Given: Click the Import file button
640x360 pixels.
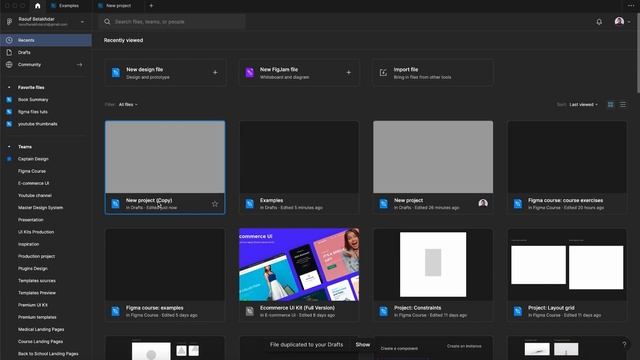Looking at the screenshot, I should point(433,73).
